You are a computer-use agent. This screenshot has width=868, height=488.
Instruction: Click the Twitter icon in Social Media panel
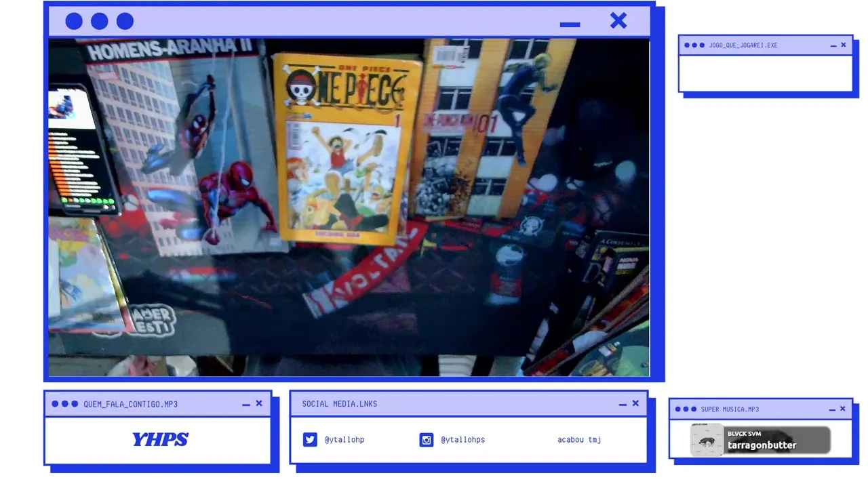coord(310,440)
